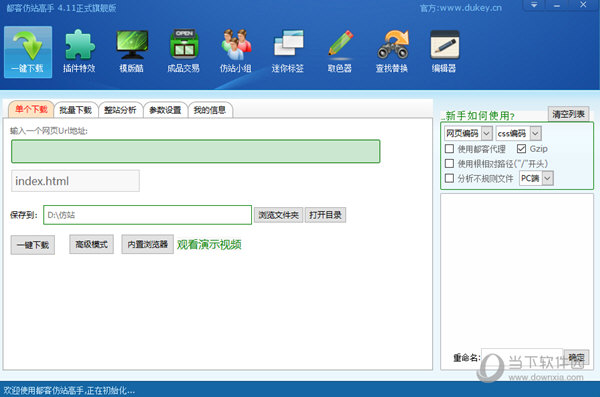Enable 分析不规则文件 checkbox

[x=450, y=178]
